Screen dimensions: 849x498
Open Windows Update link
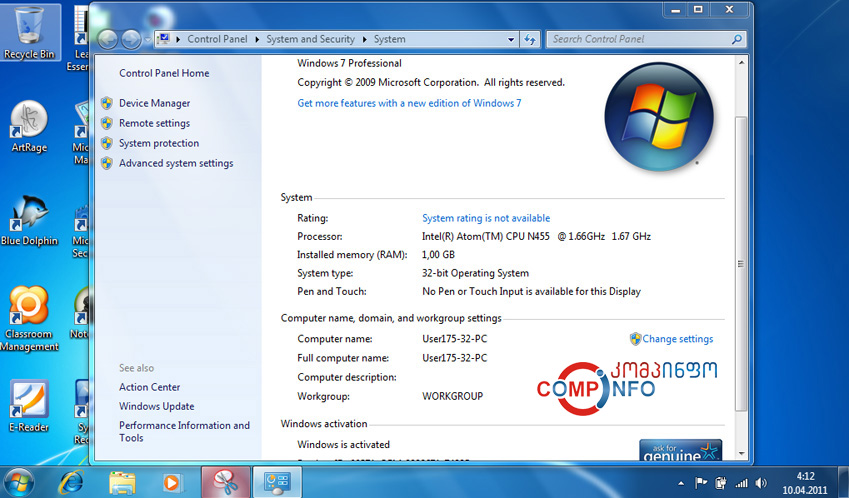156,406
